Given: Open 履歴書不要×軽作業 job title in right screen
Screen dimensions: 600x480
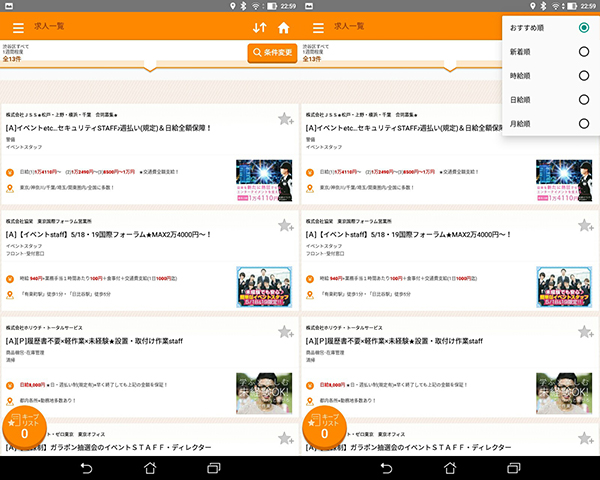Looking at the screenshot, I should [394, 341].
